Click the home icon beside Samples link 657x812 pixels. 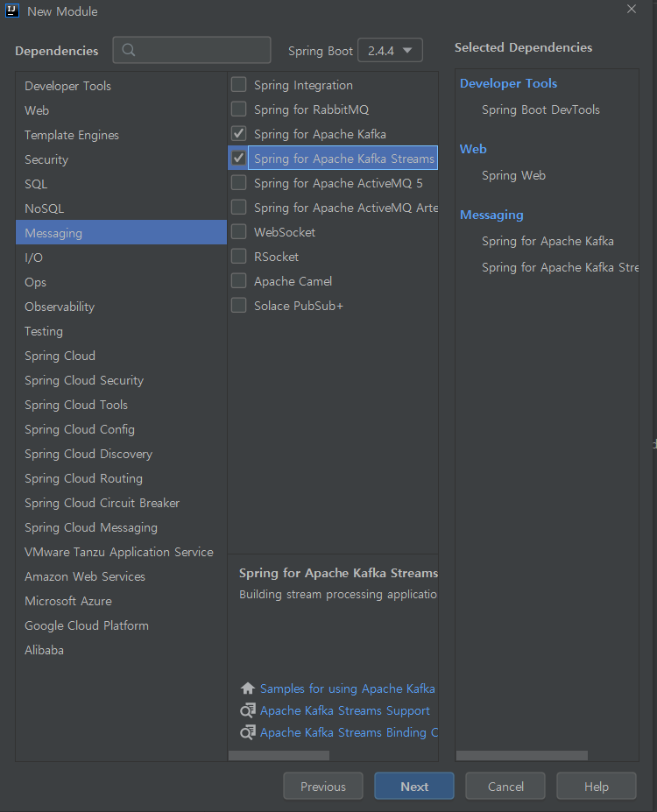coord(248,688)
